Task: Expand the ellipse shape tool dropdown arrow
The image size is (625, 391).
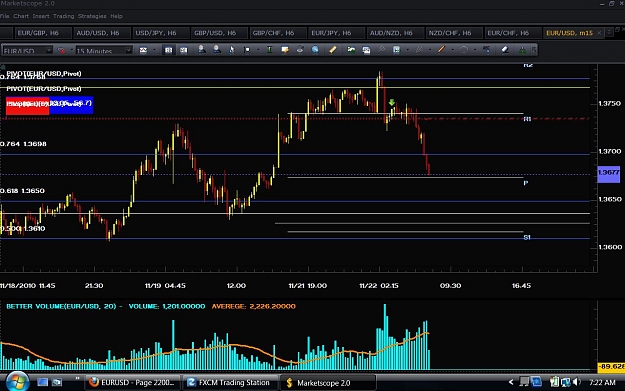Action: [475, 50]
